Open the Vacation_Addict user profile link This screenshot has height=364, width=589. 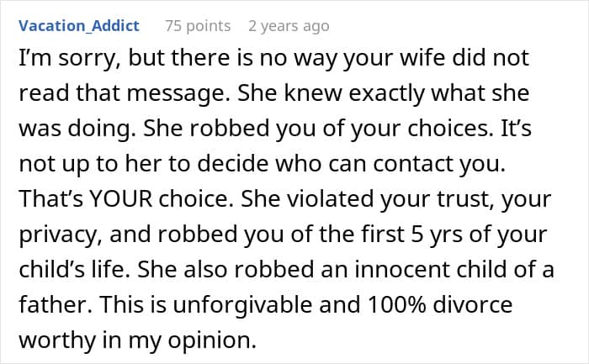tap(79, 26)
